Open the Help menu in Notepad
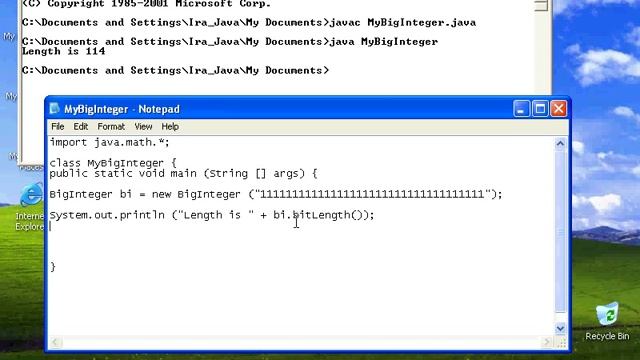Image resolution: width=640 pixels, height=360 pixels. point(170,127)
